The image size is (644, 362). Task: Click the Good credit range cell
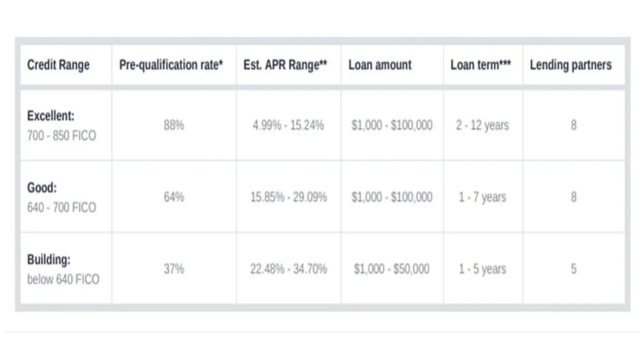coord(62,197)
